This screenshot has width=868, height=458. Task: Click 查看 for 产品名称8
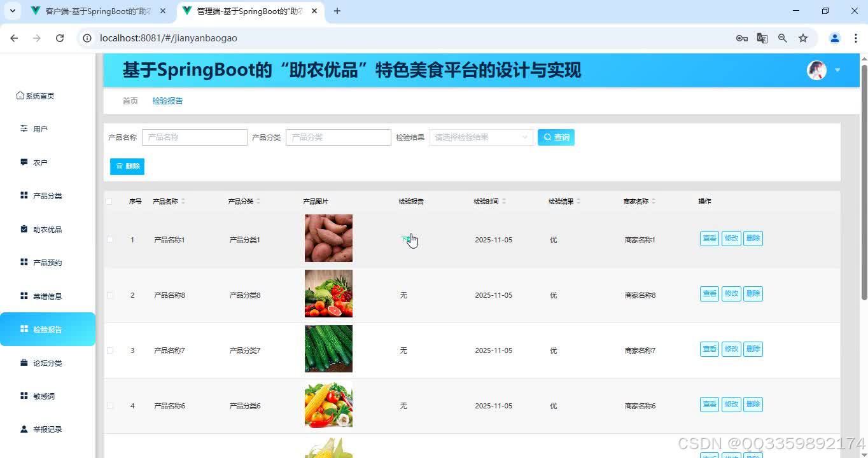(x=710, y=294)
